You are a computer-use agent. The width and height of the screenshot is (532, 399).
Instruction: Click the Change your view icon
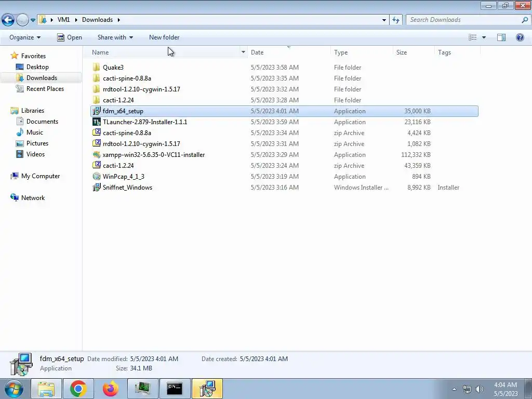473,37
